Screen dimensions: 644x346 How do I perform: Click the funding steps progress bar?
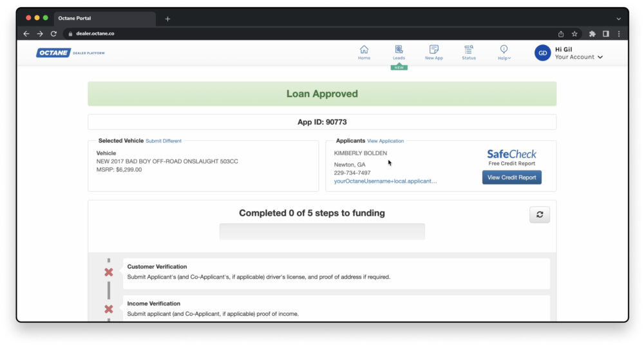pyautogui.click(x=322, y=232)
